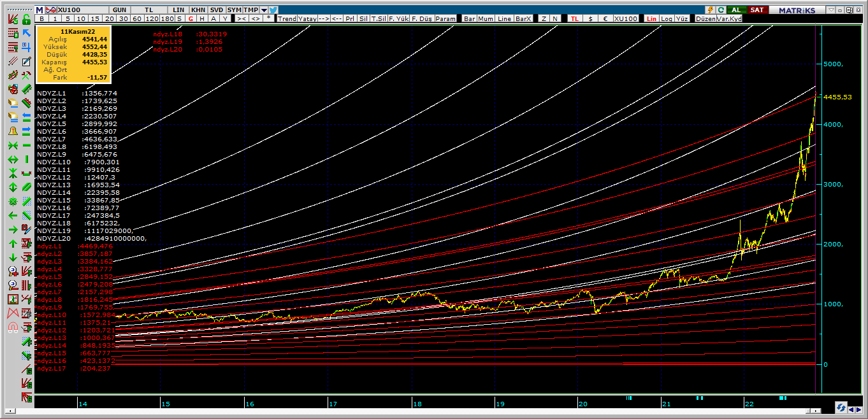The height and width of the screenshot is (419, 868).
Task: Click the green left arrow tool
Action: pos(12,215)
